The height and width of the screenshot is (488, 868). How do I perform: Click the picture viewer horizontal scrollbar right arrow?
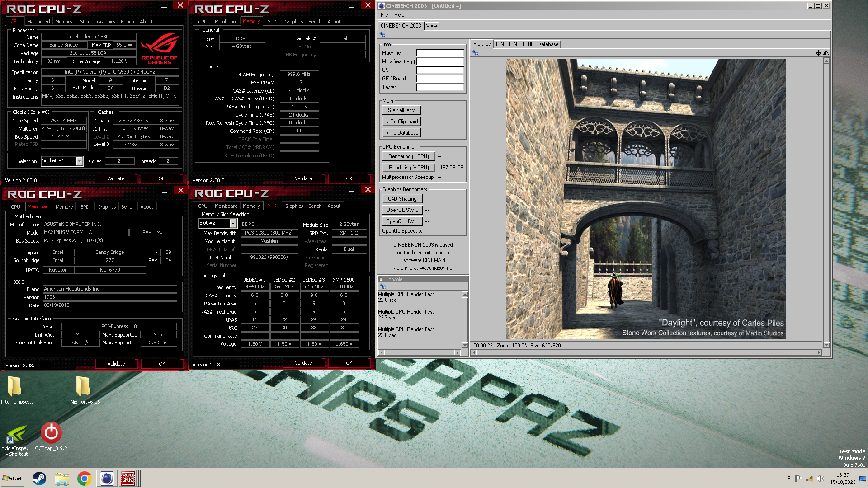pos(819,352)
